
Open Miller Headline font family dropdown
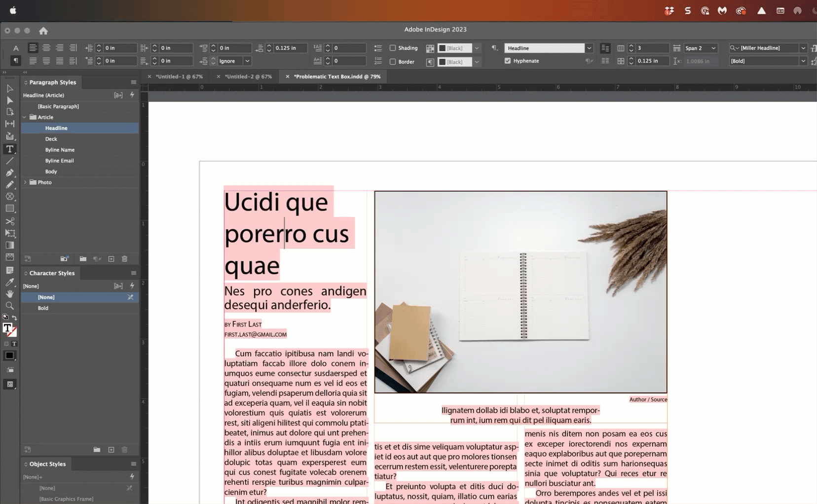click(x=803, y=48)
